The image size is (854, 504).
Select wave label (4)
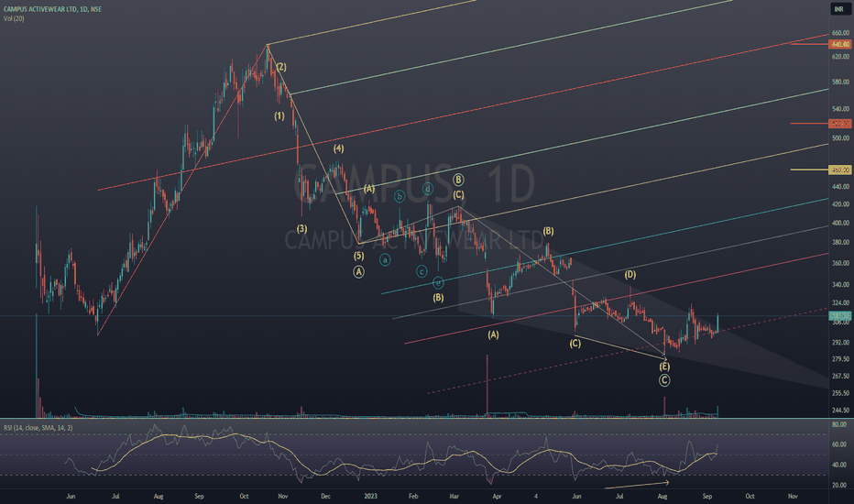(339, 148)
